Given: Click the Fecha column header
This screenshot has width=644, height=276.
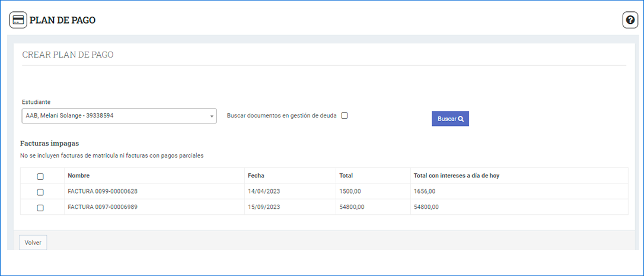Looking at the screenshot, I should [x=256, y=176].
